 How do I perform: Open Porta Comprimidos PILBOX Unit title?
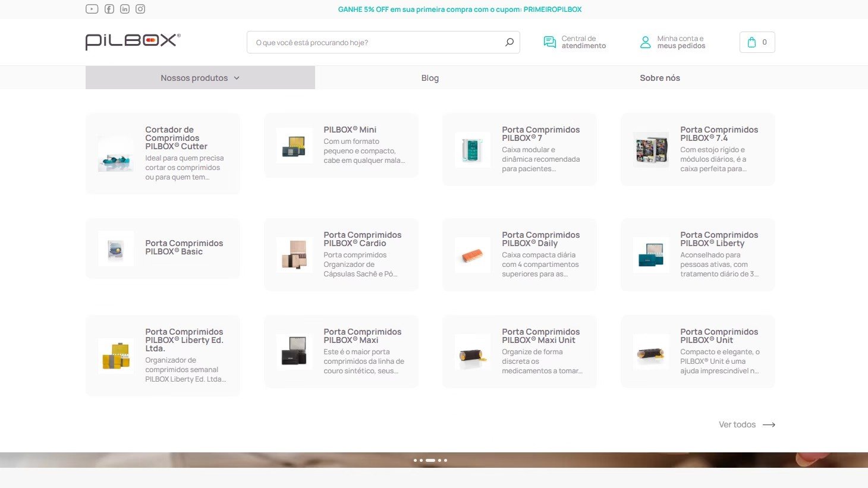coord(719,336)
